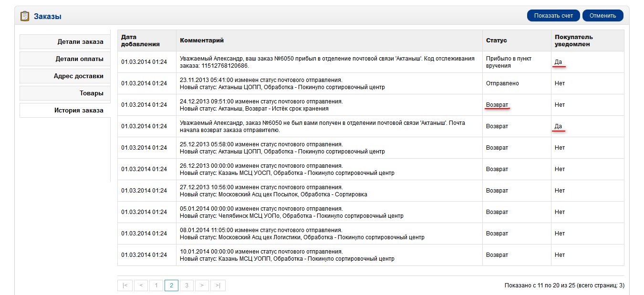Switch to 'Детали оплаты' tab
The image size is (644, 295).
pyautogui.click(x=65, y=59)
